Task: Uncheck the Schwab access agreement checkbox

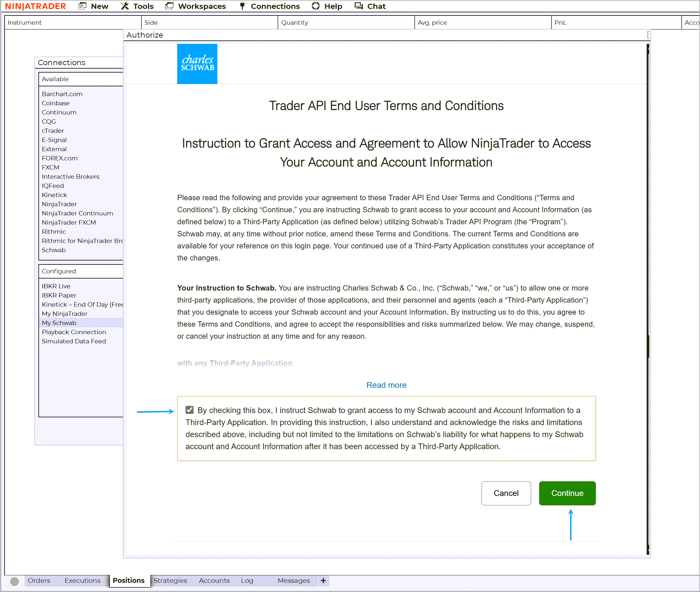Action: [x=190, y=410]
